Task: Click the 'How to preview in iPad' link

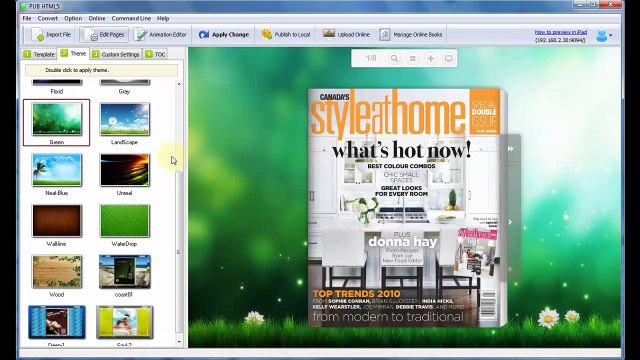Action: point(560,32)
